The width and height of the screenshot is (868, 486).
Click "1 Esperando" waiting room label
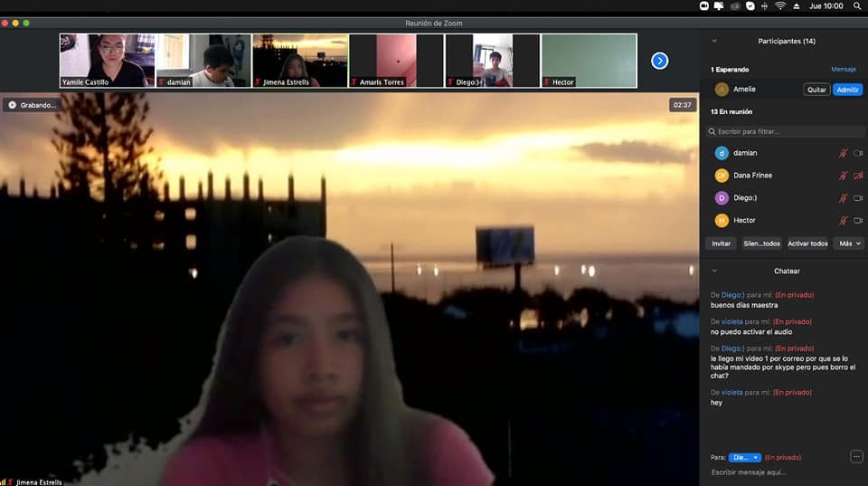(x=730, y=70)
